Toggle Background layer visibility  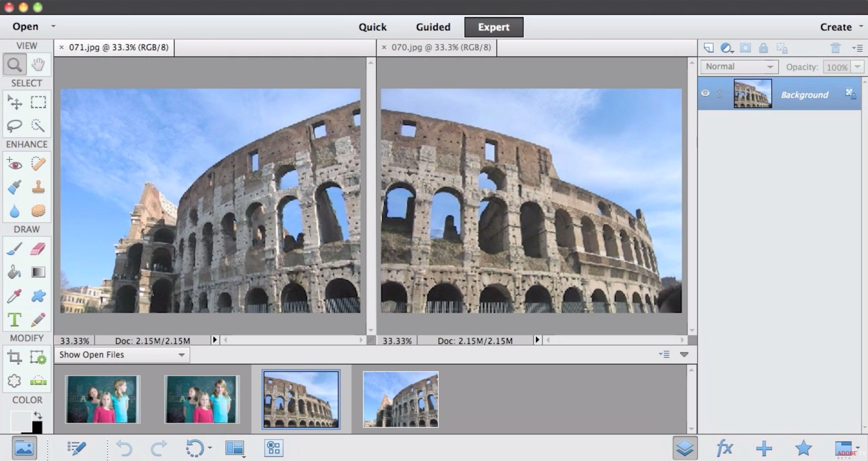click(706, 93)
